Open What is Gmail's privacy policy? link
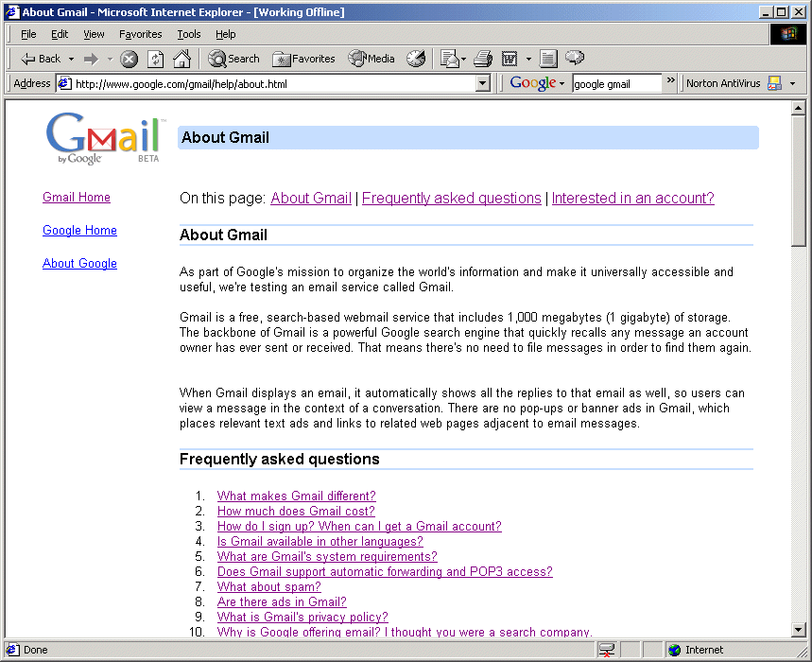 click(x=302, y=617)
